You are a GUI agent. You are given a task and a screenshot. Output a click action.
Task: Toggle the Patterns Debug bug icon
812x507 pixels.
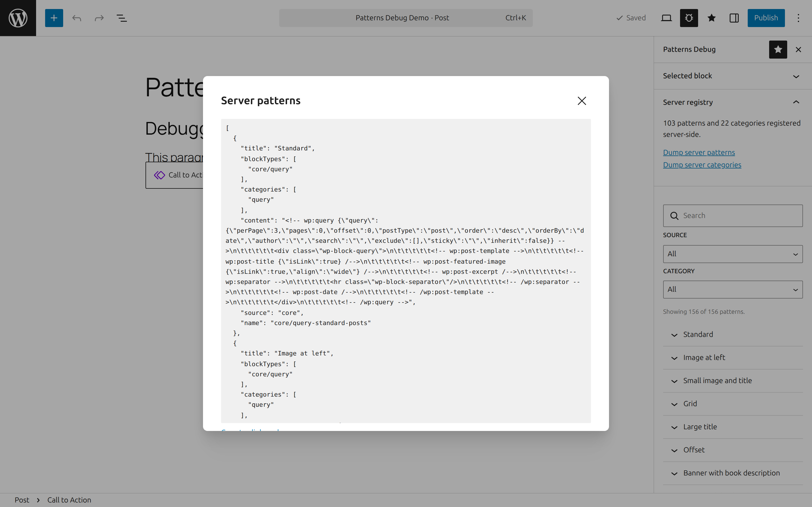[689, 18]
